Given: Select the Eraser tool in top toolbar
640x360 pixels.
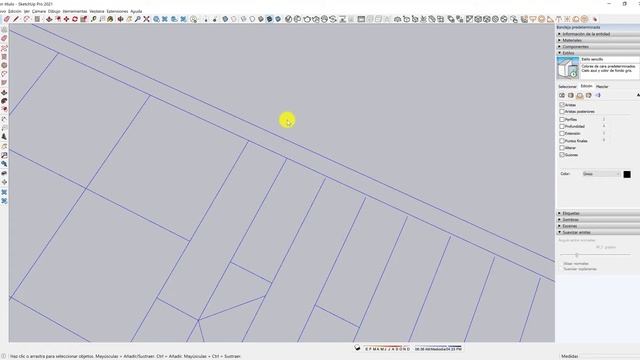Looking at the screenshot, I should (x=7, y=19).
